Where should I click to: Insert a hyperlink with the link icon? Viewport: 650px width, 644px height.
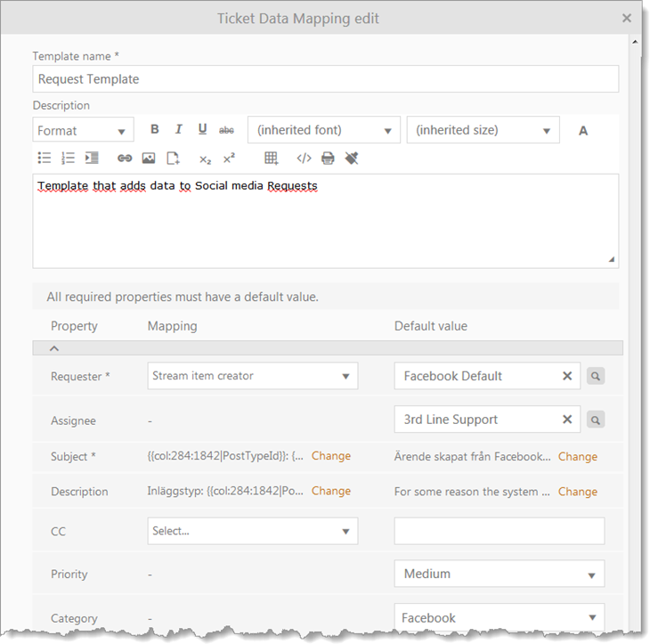(x=125, y=159)
